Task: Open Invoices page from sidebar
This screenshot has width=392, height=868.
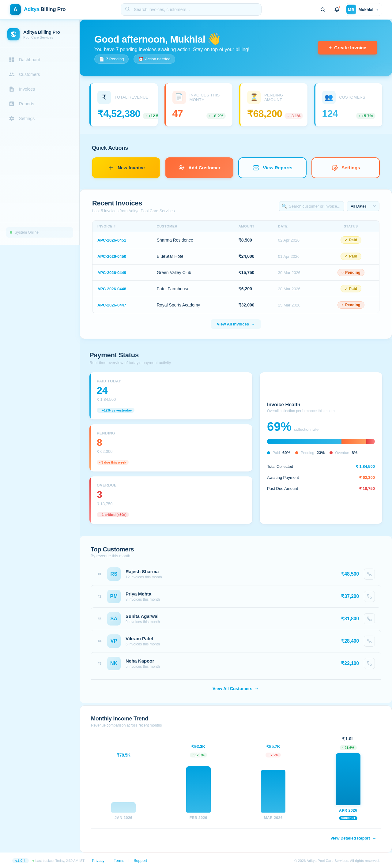Action: tap(40, 89)
